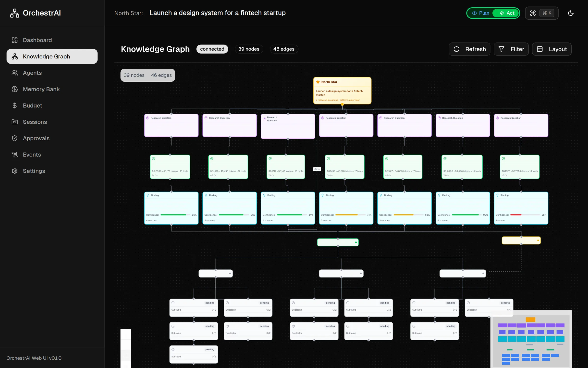Go to Memory Bank
Screen dimensions: 588x368
pos(52,89)
